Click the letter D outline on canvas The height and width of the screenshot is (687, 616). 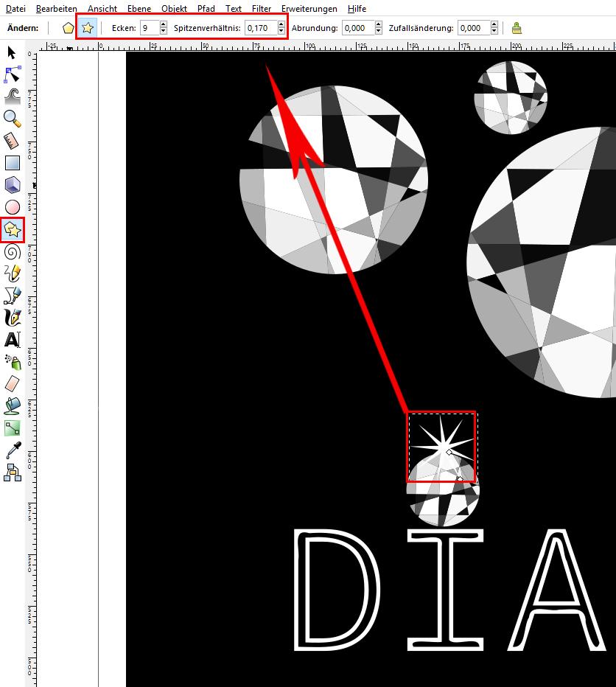pos(337,590)
